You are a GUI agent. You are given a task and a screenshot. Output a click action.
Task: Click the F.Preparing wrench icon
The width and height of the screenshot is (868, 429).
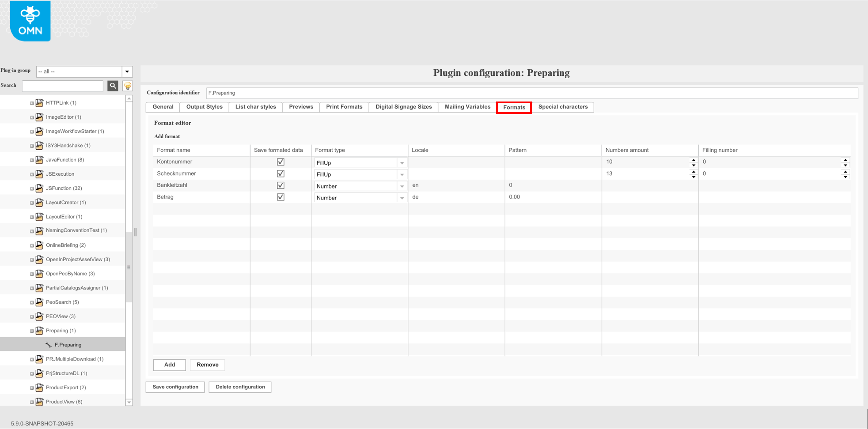tap(49, 345)
